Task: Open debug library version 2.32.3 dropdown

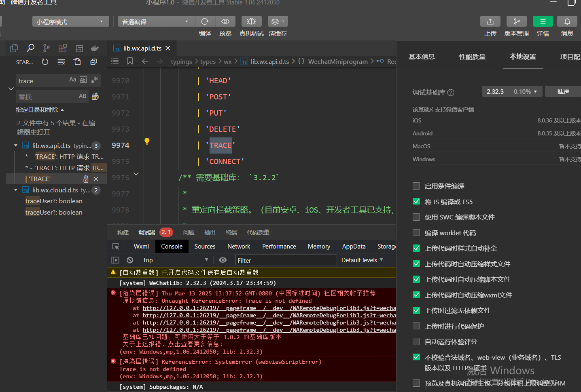Action: [x=512, y=91]
